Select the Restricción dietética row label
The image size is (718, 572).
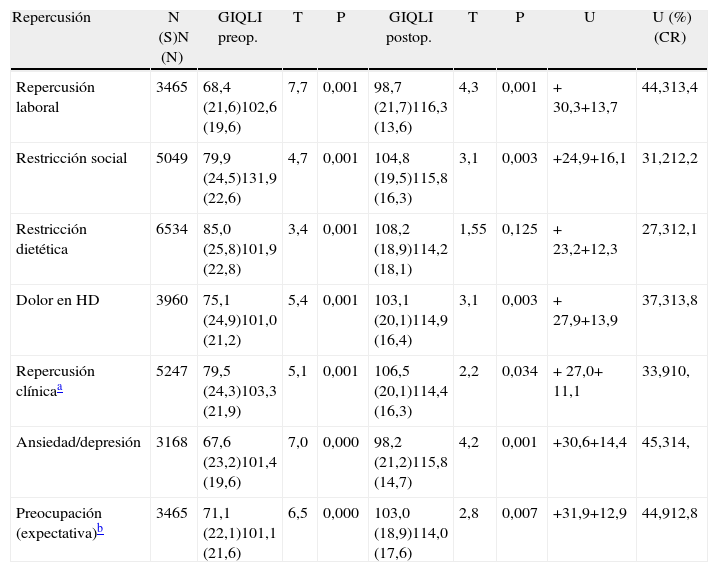pos(51,238)
